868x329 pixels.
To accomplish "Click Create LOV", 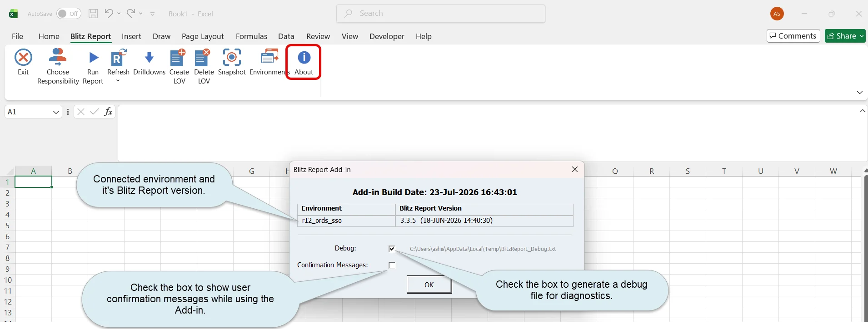I will 179,67.
